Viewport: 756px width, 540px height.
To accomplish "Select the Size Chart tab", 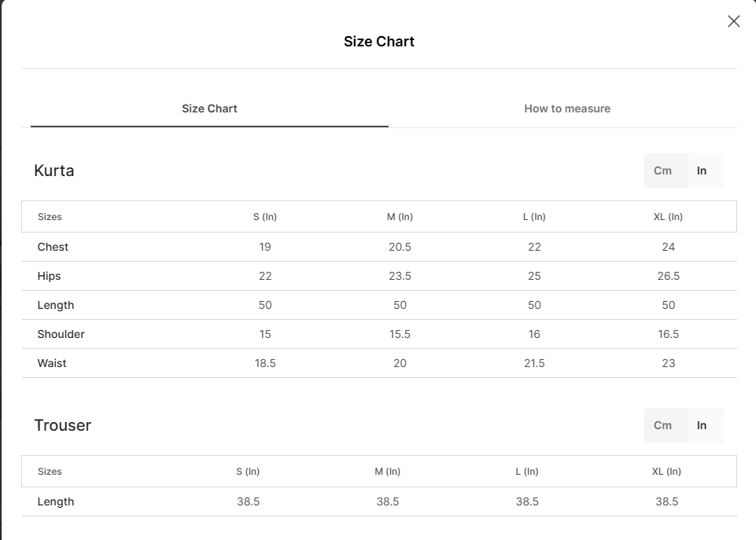I will coord(209,108).
